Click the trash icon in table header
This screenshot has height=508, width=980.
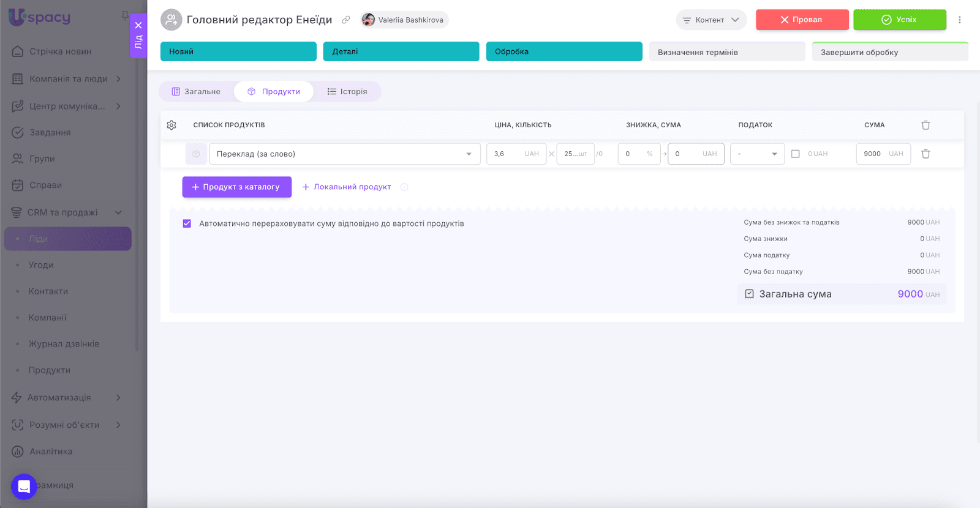tap(925, 125)
